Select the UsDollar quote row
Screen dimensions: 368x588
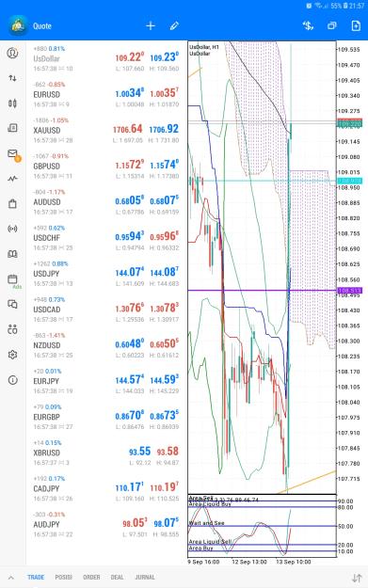(106, 59)
